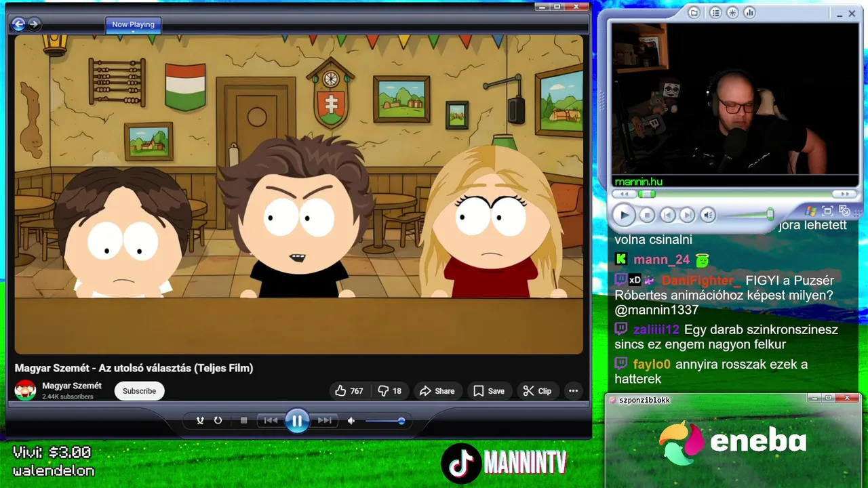868x488 pixels.
Task: Click the Windows logo in webcam player
Action: [810, 211]
